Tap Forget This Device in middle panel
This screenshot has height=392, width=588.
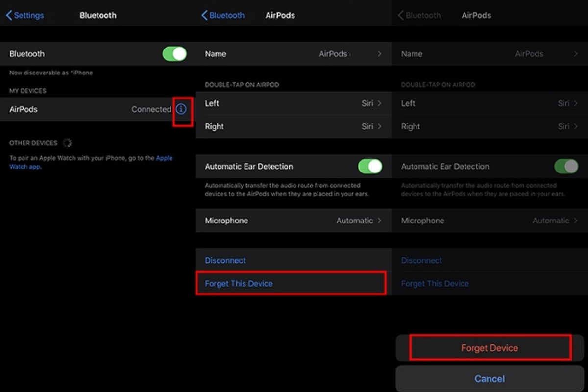pos(239,284)
